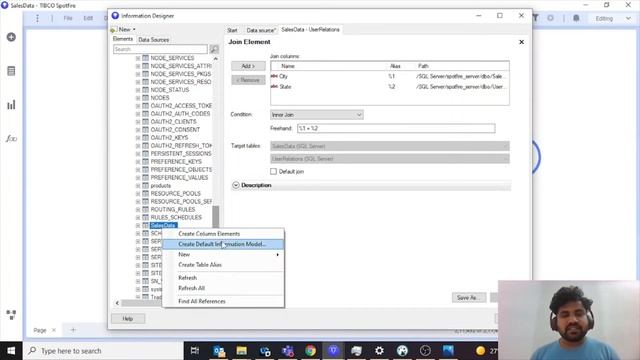Open File Explorer from the taskbar
Viewport: 640px width, 360px height.
pos(242,351)
